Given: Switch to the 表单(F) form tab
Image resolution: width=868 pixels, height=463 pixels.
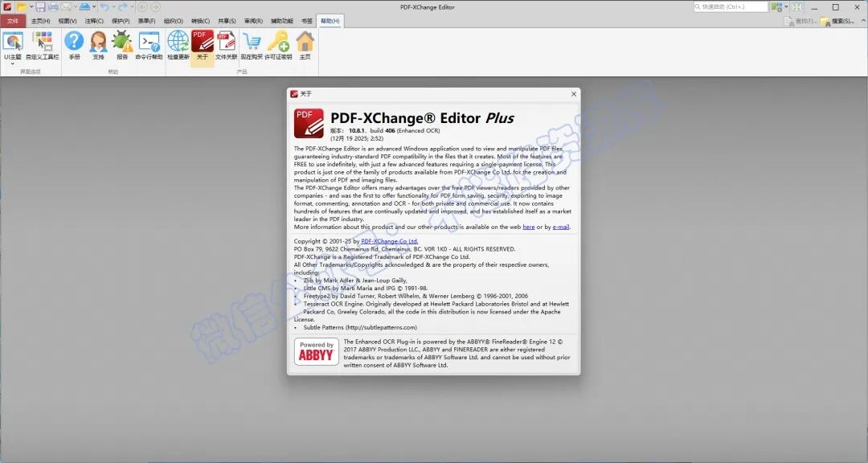Looking at the screenshot, I should coord(147,21).
